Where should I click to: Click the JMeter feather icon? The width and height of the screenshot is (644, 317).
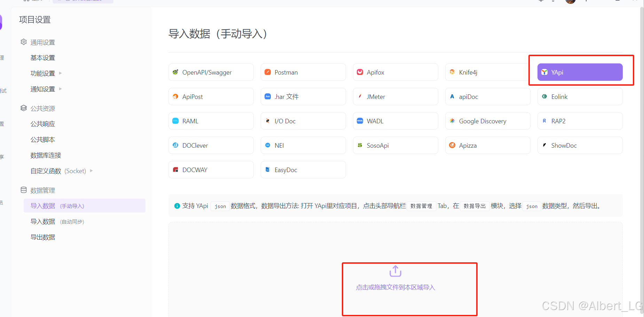[360, 96]
